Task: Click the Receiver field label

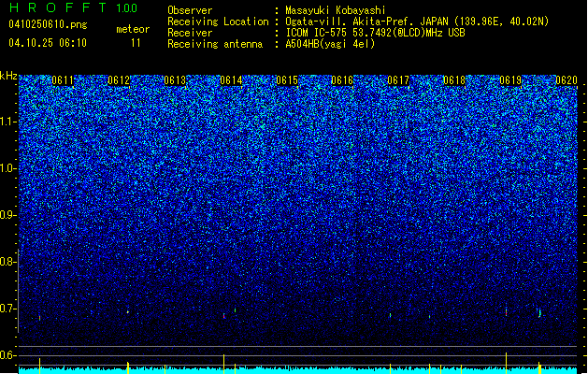Action: click(x=190, y=33)
